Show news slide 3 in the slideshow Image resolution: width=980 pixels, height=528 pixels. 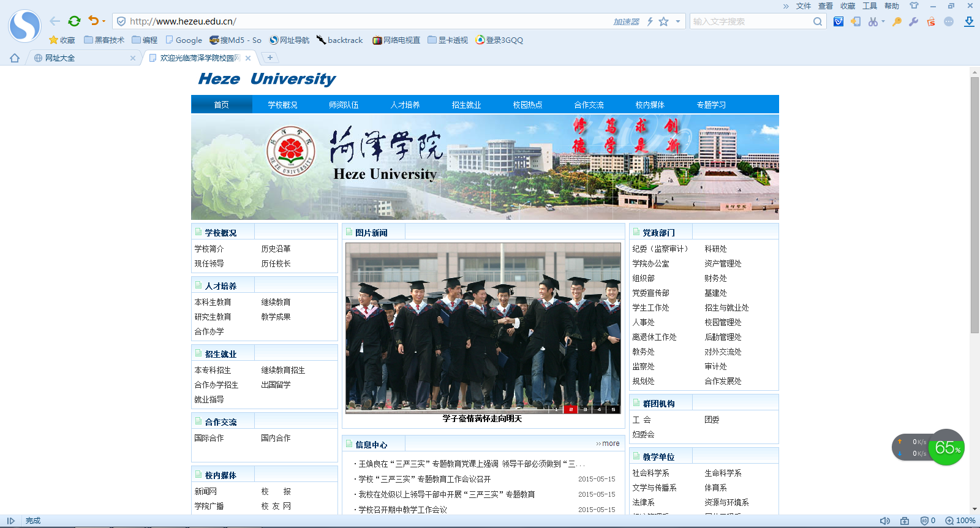tap(585, 409)
